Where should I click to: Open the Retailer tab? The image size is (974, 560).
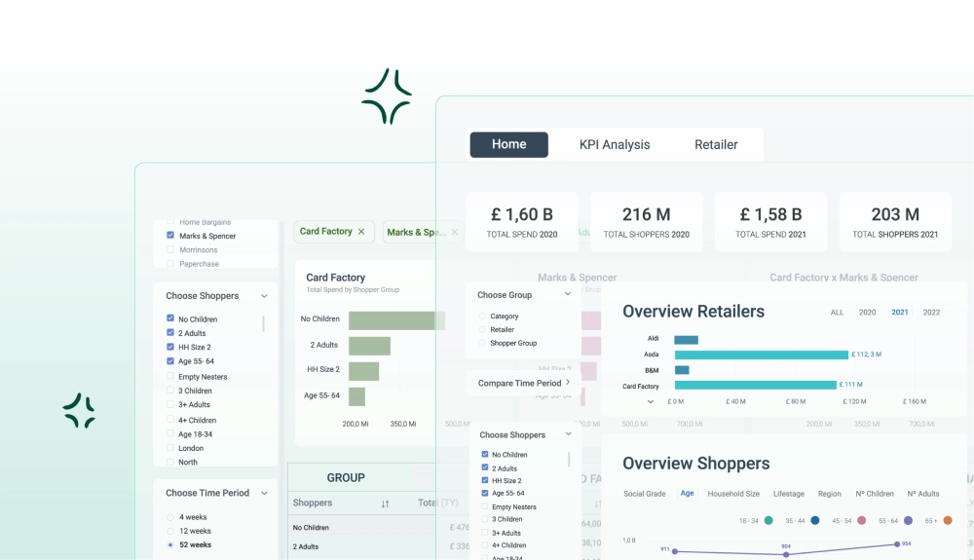[716, 145]
